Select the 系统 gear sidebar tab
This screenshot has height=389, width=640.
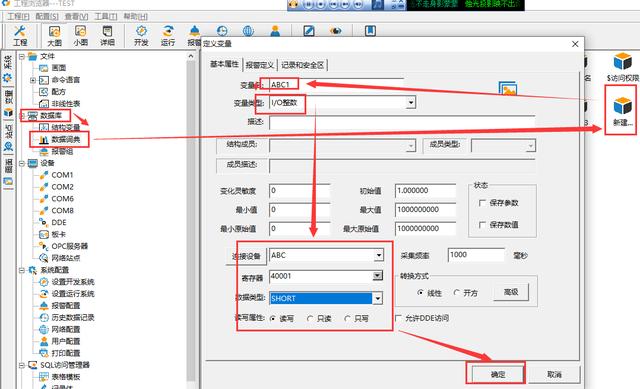(8, 68)
